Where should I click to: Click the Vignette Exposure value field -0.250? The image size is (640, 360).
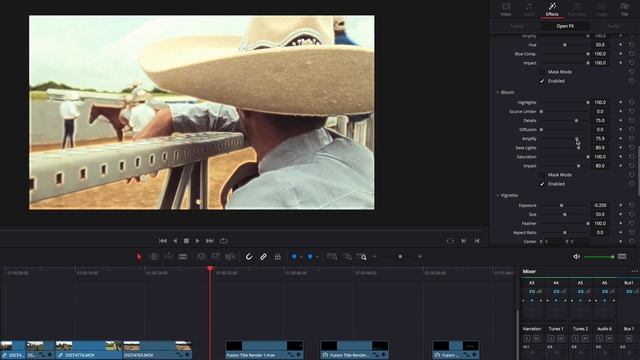(600, 205)
